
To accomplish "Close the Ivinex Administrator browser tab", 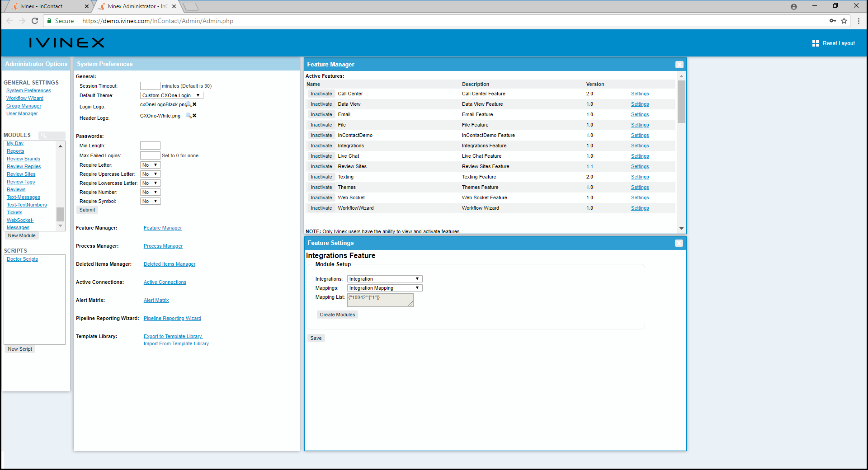I will tap(174, 6).
